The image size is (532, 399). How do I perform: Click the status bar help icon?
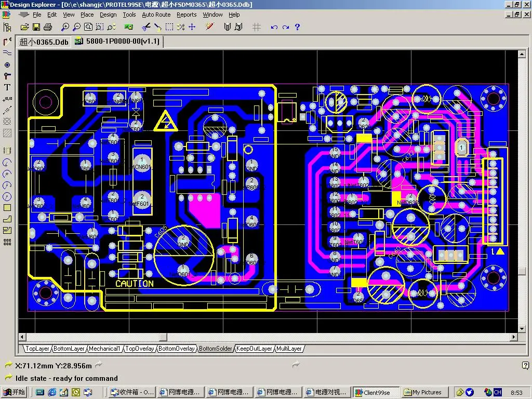(525, 365)
